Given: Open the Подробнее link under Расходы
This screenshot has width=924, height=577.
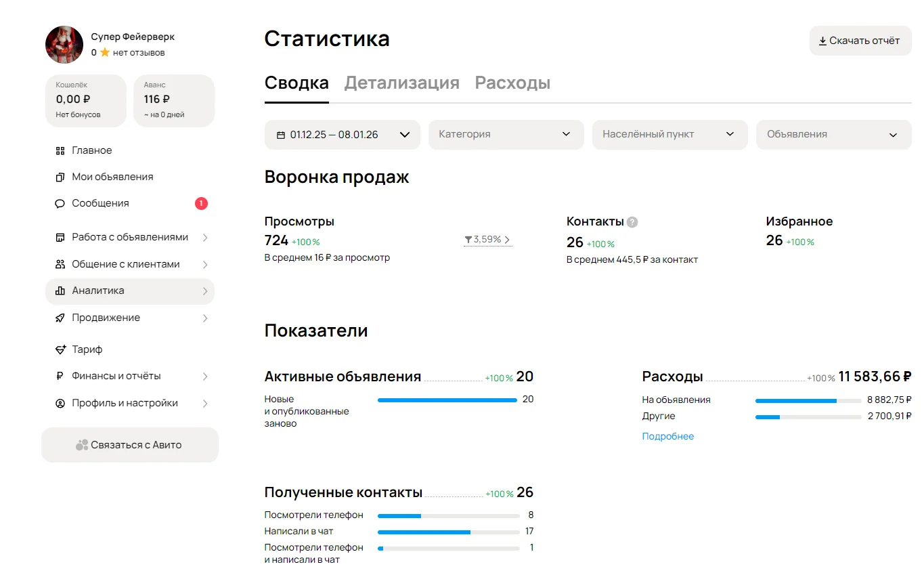Looking at the screenshot, I should pos(668,437).
